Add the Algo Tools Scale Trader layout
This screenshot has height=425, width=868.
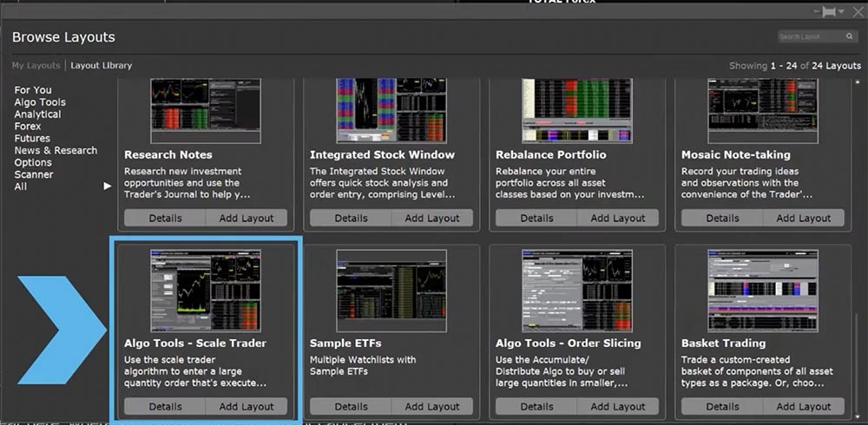point(247,406)
